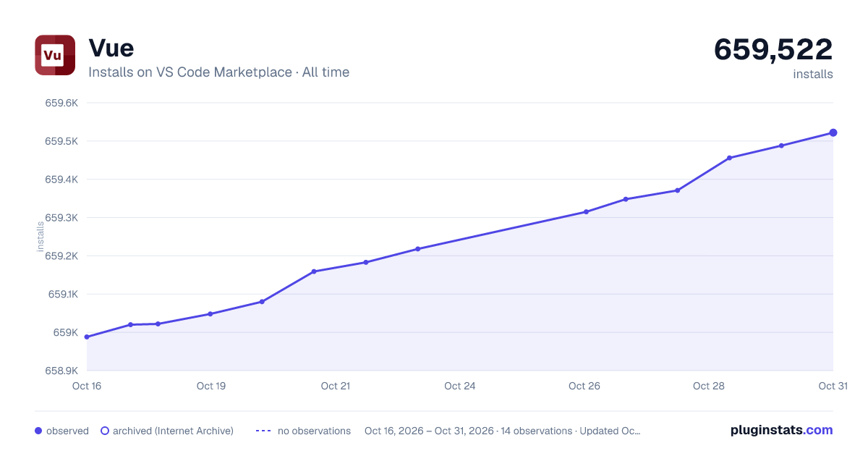This screenshot has height=456, width=868.
Task: Select the data point just above Oct 26 label
Action: 586,211
